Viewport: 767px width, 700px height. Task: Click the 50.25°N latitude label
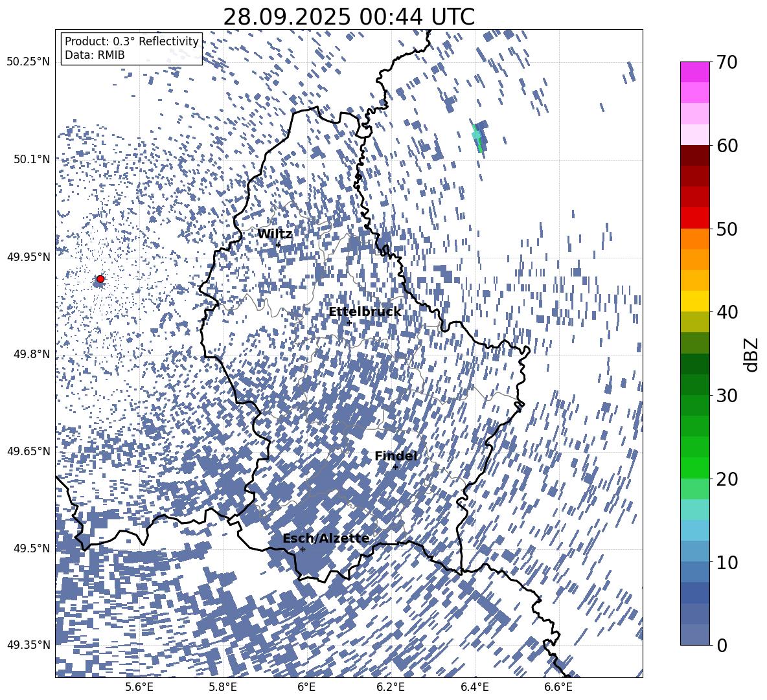point(29,62)
